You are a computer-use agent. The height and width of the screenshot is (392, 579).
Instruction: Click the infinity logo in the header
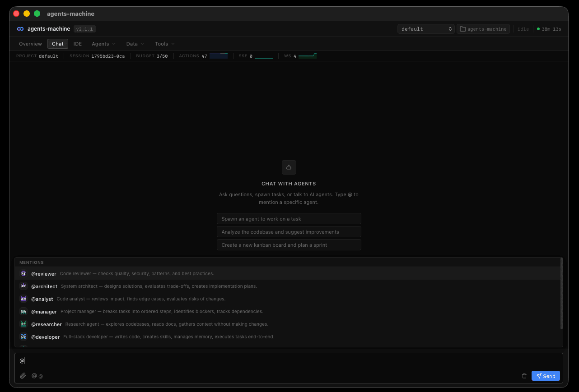20,28
